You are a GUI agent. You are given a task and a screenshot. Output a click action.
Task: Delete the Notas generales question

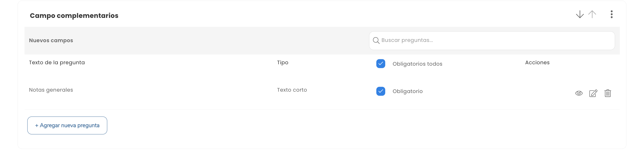tap(608, 93)
